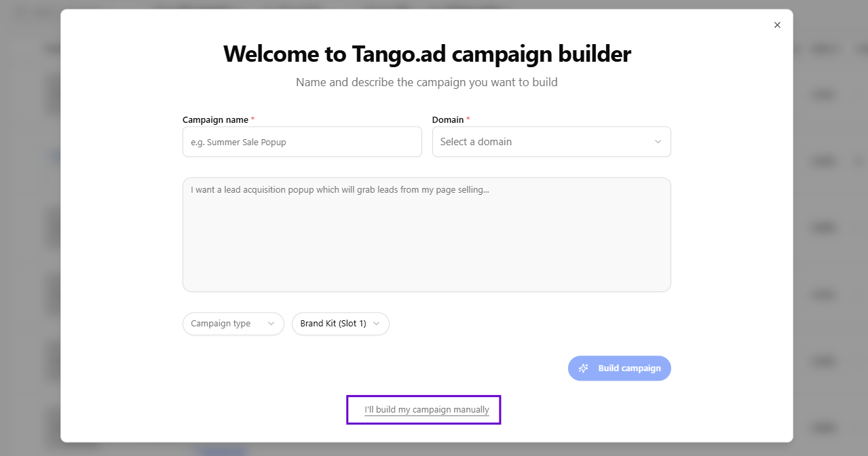
Task: Open the Brand Kit (Slot 1) dropdown
Action: point(340,324)
